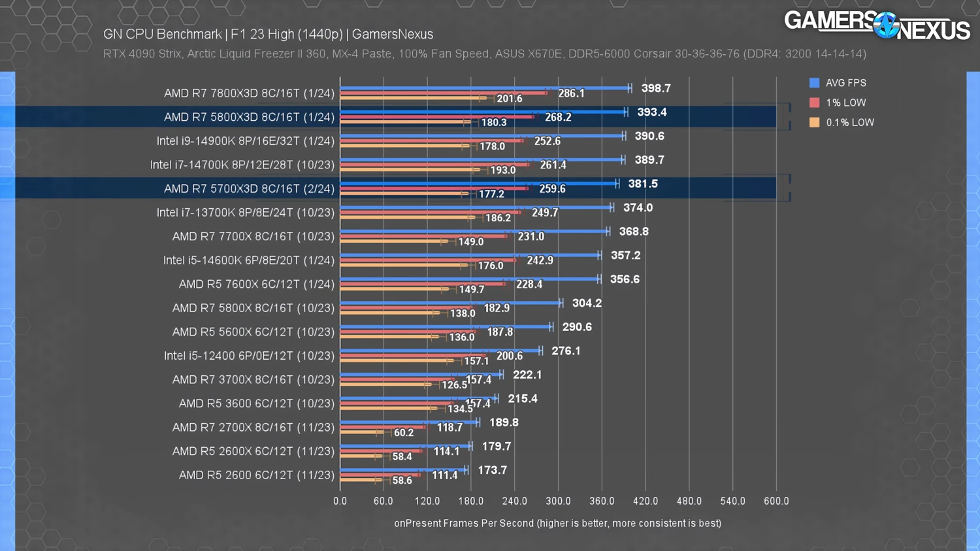Select the 0.1% LOW legend label
This screenshot has height=551, width=980.
pyautogui.click(x=850, y=122)
